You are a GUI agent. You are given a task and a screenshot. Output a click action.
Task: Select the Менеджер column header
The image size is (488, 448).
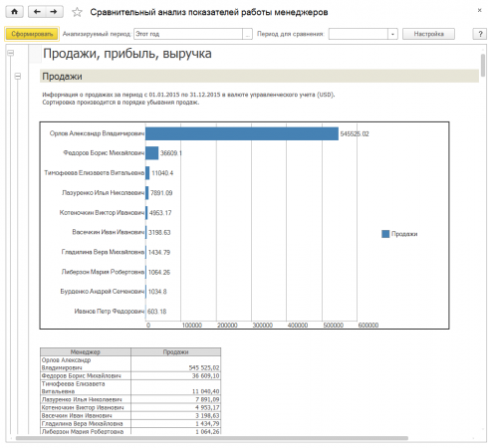(x=86, y=351)
